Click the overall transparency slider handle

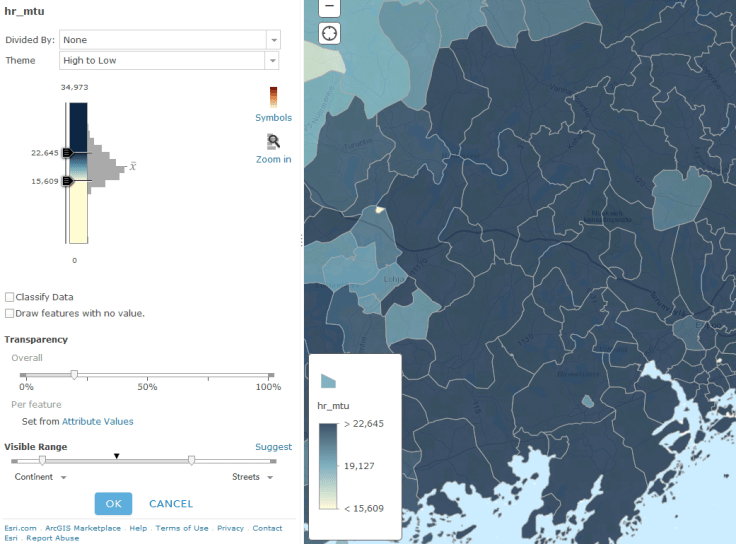[74, 375]
